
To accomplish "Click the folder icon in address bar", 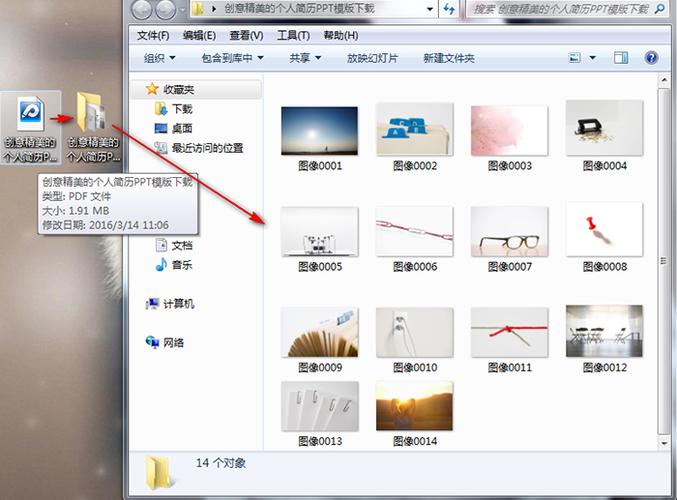I will coord(198,9).
